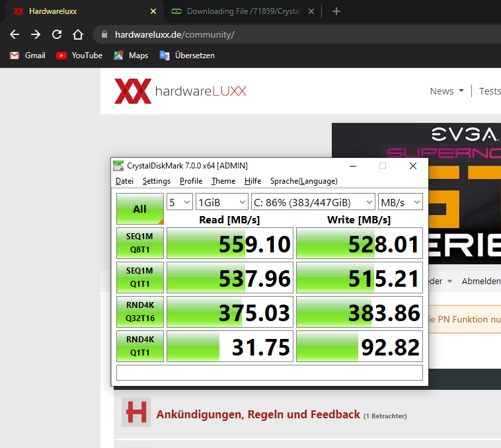Image resolution: width=501 pixels, height=448 pixels.
Task: Click the Write [MB/s] column header
Action: [x=359, y=220]
